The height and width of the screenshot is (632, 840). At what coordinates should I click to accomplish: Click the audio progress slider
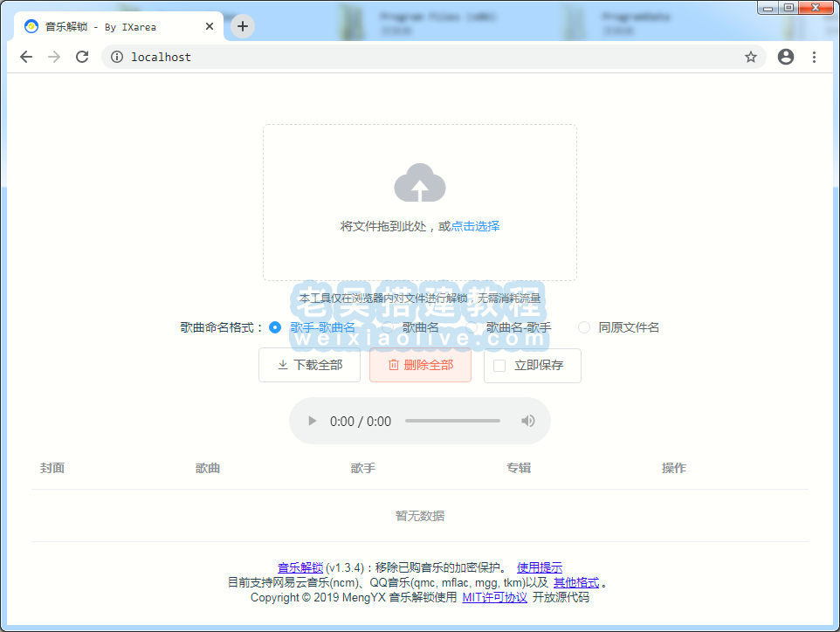[452, 421]
